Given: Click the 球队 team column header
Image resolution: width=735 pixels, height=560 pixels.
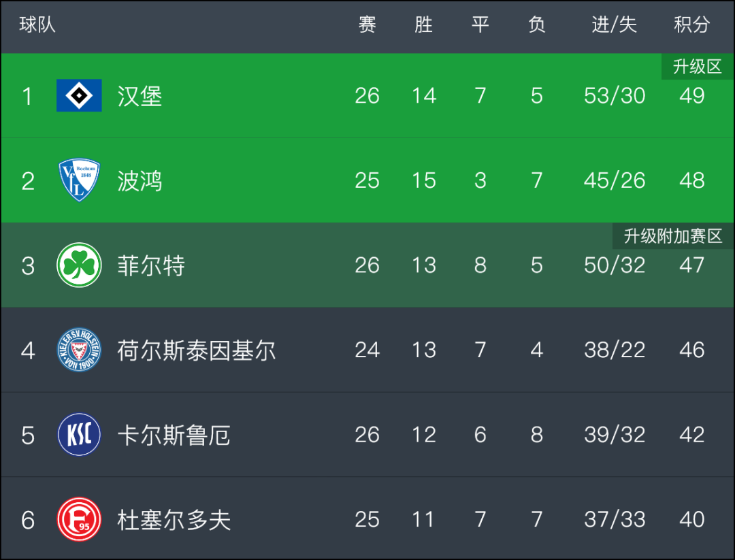Looking at the screenshot, I should [37, 25].
